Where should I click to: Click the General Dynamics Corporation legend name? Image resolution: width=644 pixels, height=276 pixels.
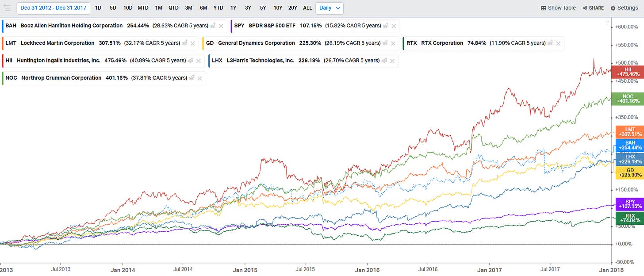click(x=257, y=43)
